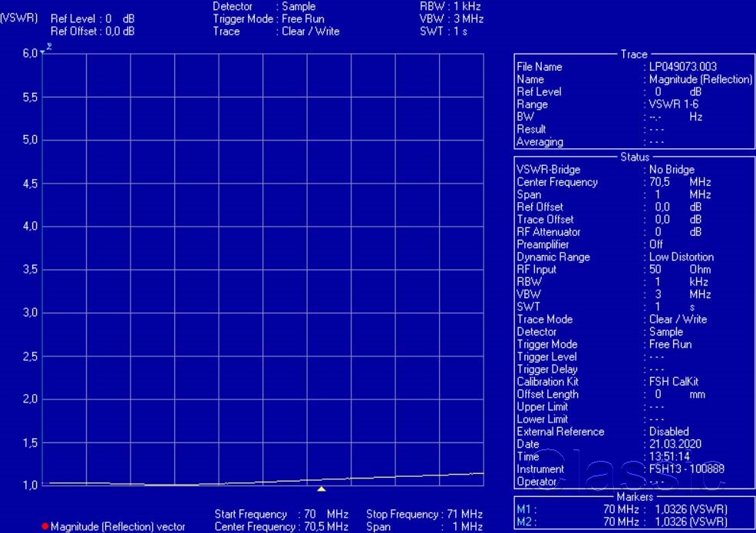This screenshot has width=756, height=533.
Task: Click the Time value 13:51:14
Action: click(670, 457)
